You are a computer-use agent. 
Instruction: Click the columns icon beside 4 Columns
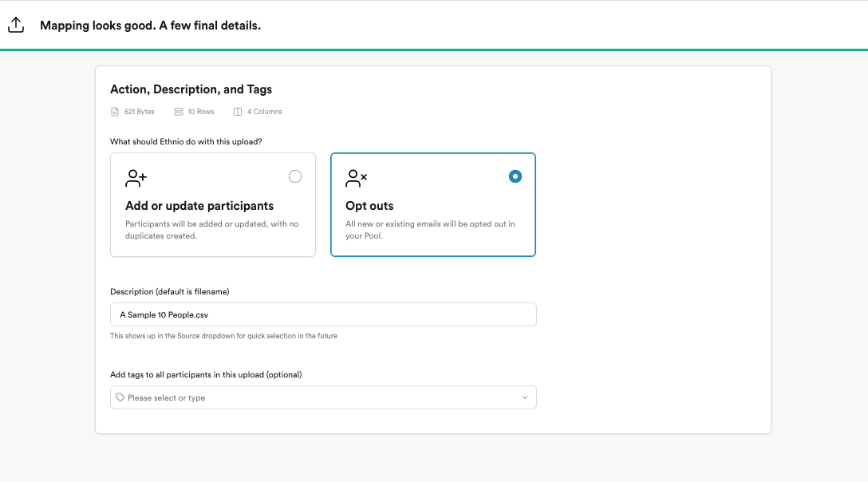coord(236,111)
